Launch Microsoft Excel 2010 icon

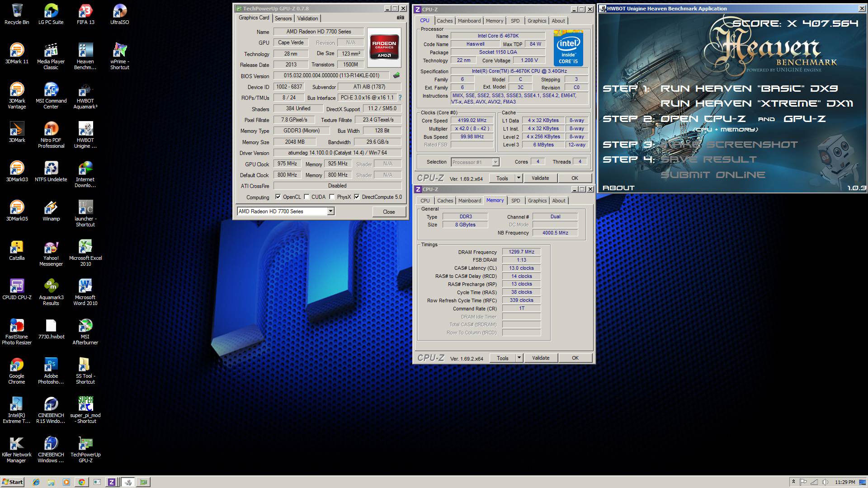(85, 253)
